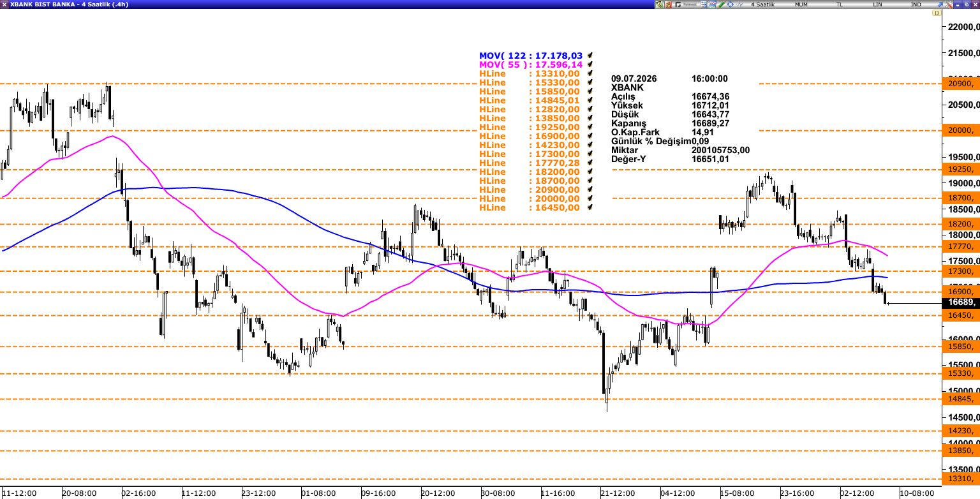
Task: Select the HLine 20000,00 legend entry
Action: pyautogui.click(x=530, y=198)
